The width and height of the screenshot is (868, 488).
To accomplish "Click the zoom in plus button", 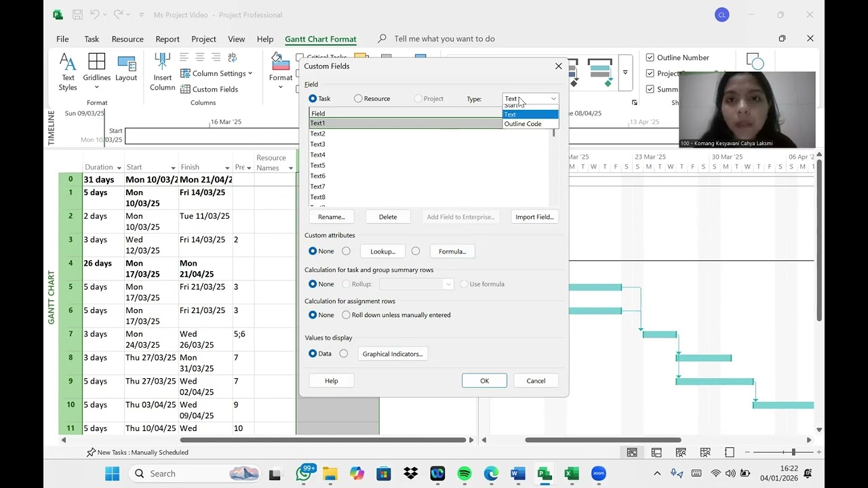I will pos(818,452).
